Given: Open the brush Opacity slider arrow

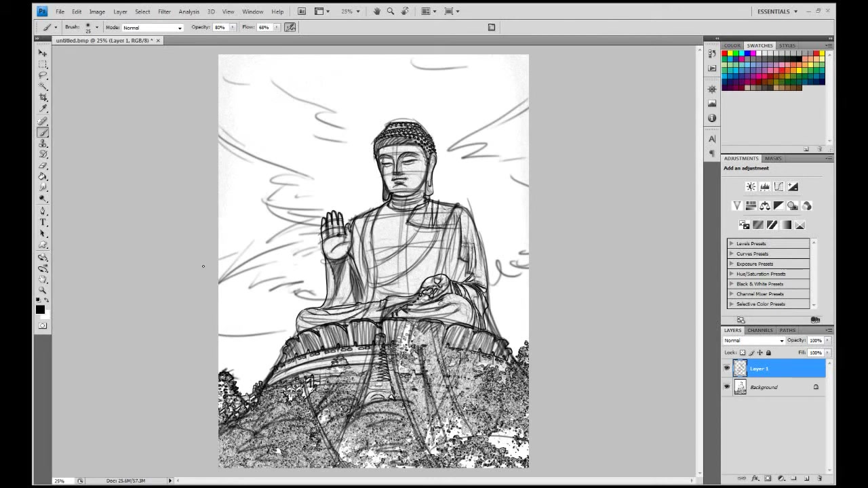Looking at the screenshot, I should pos(233,28).
